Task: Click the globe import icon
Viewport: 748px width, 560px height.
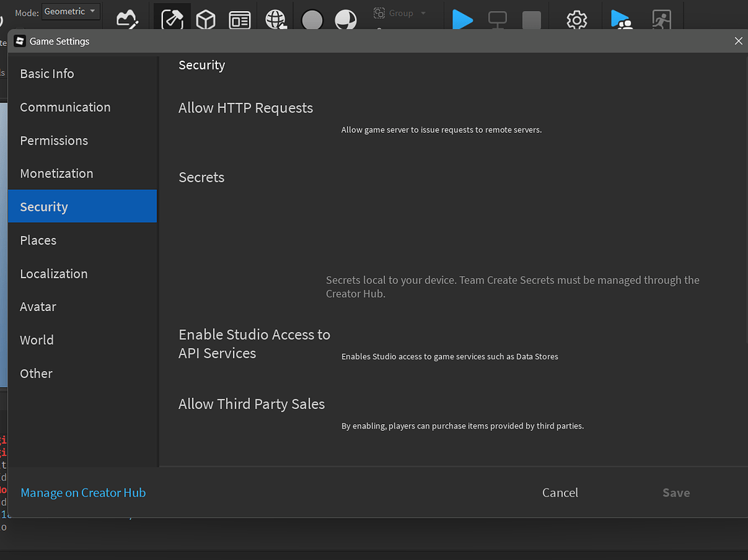Action: 275,20
